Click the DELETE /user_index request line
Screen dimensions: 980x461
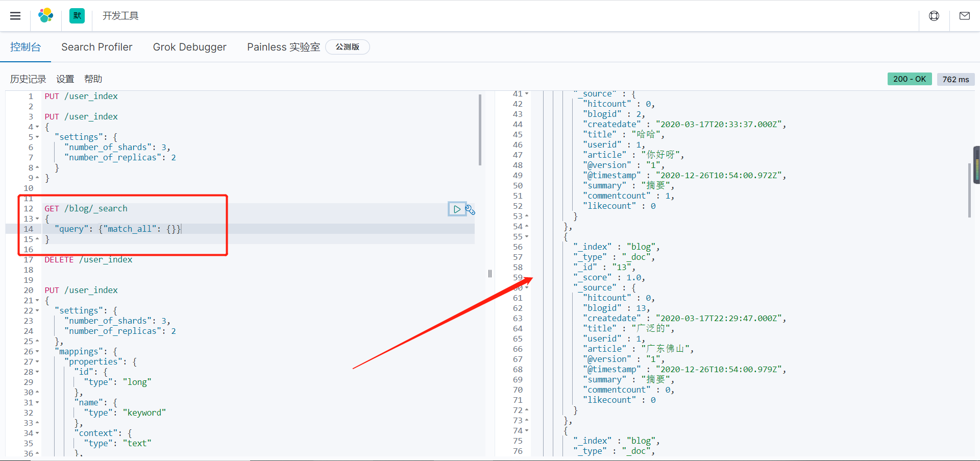click(x=88, y=259)
